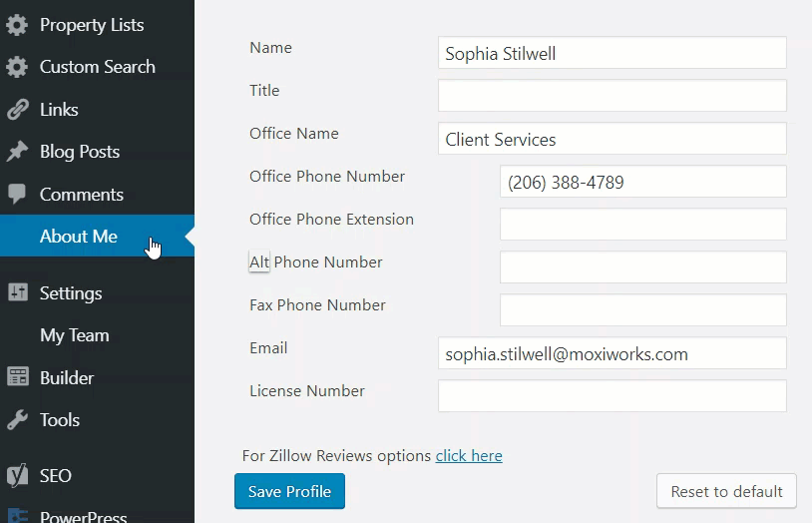Click the Property Lists gear icon

tap(17, 25)
